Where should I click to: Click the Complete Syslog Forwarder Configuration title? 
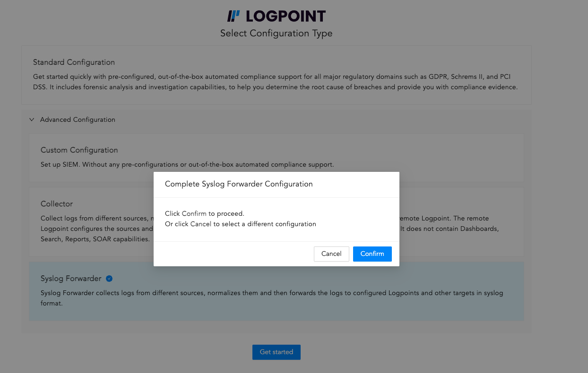pos(239,184)
